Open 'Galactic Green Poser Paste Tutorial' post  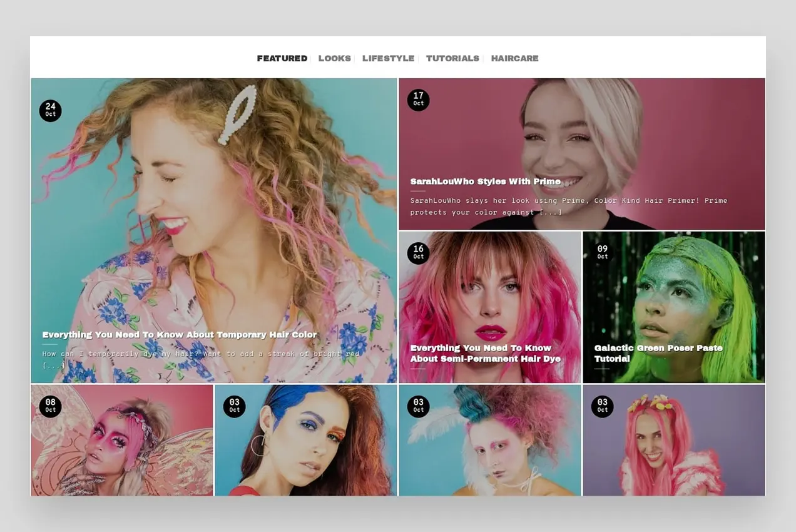(658, 353)
